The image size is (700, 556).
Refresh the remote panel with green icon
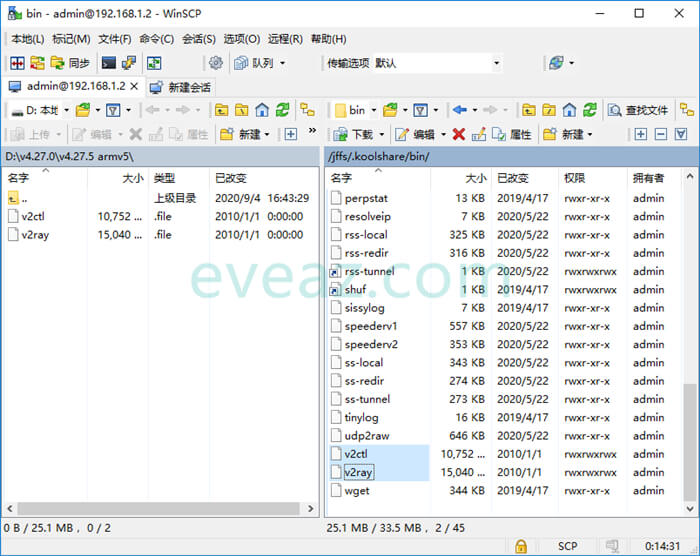click(x=590, y=110)
